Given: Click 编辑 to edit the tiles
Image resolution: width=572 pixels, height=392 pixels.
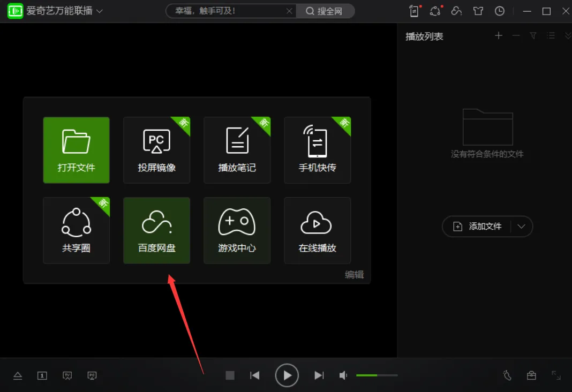Looking at the screenshot, I should (x=354, y=275).
